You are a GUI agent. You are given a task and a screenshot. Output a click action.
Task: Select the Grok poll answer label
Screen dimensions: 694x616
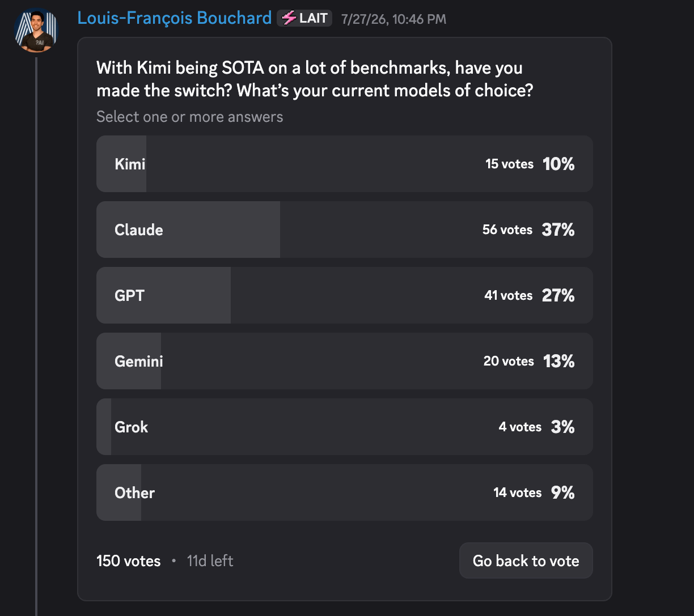131,427
